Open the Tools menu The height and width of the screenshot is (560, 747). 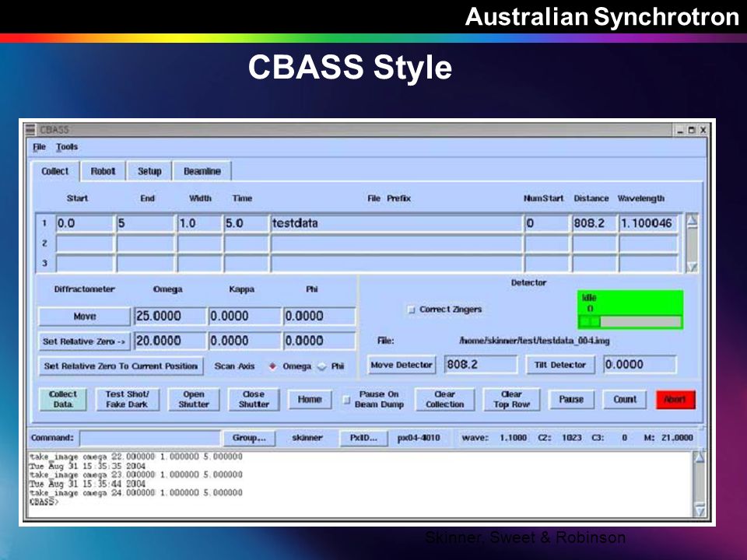pos(67,147)
